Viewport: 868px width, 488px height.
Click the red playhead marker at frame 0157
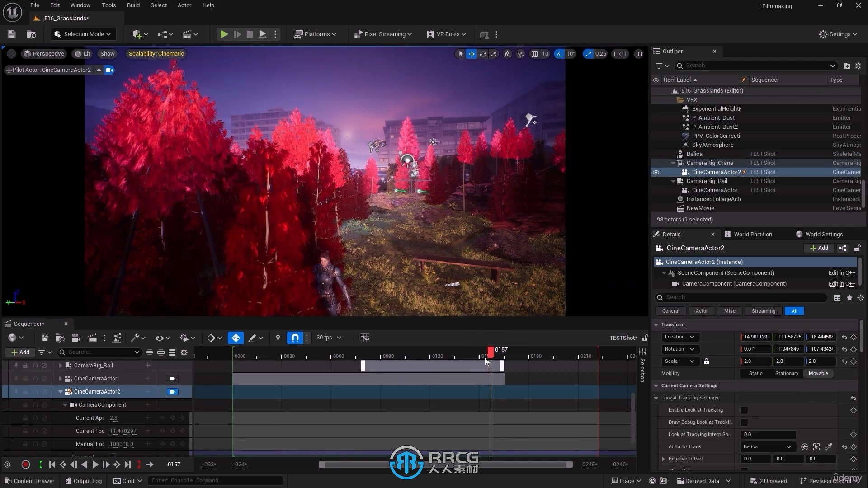[x=491, y=352]
